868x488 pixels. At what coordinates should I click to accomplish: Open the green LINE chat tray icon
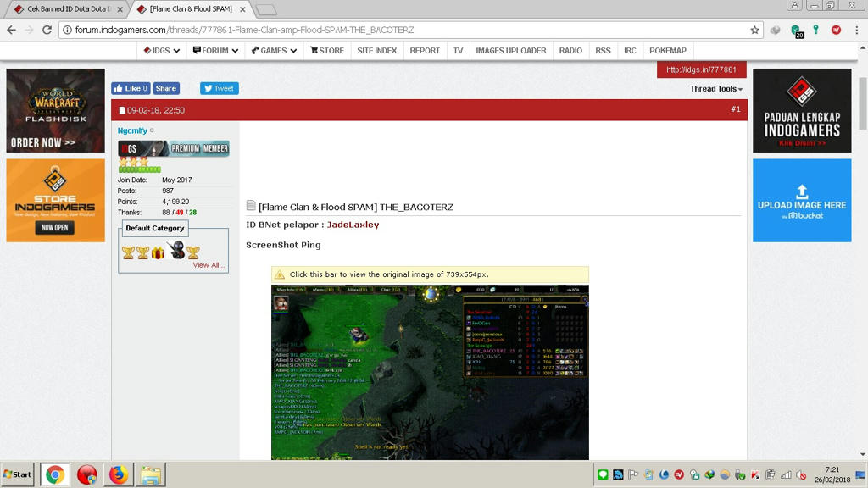(x=603, y=474)
